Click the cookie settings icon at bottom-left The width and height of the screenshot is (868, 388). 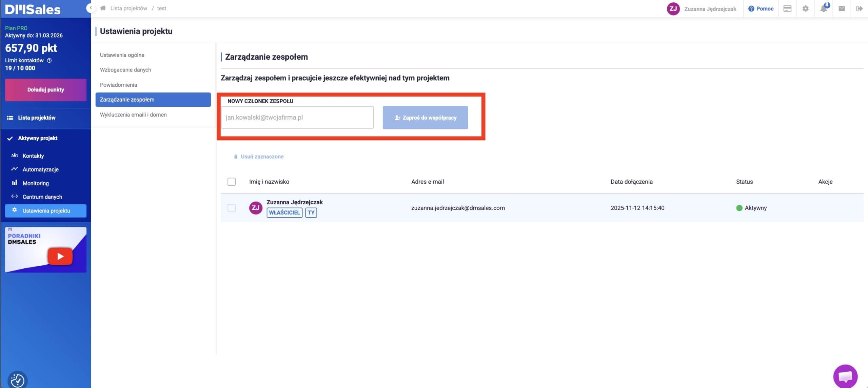[17, 380]
